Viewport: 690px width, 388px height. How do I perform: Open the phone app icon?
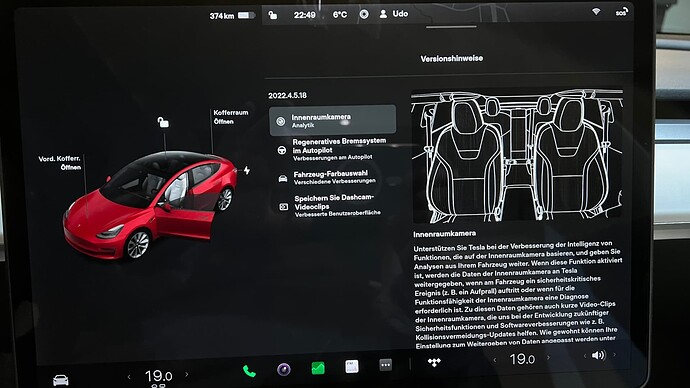click(x=249, y=371)
